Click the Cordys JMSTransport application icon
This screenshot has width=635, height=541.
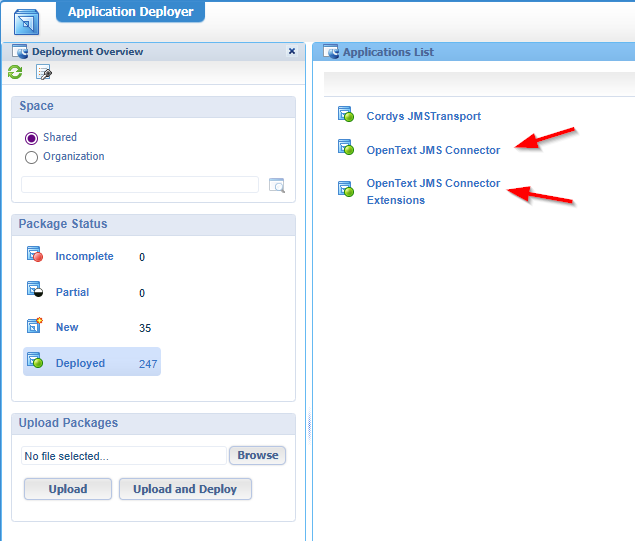pos(346,115)
